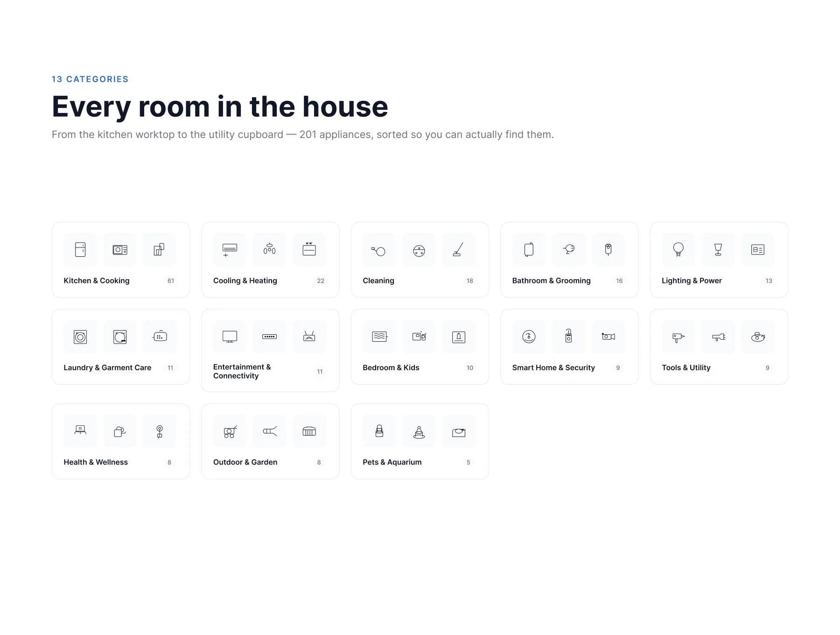Select the Wi-Fi router icon in Entertainment & Connectivity
The width and height of the screenshot is (840, 635).
click(309, 337)
